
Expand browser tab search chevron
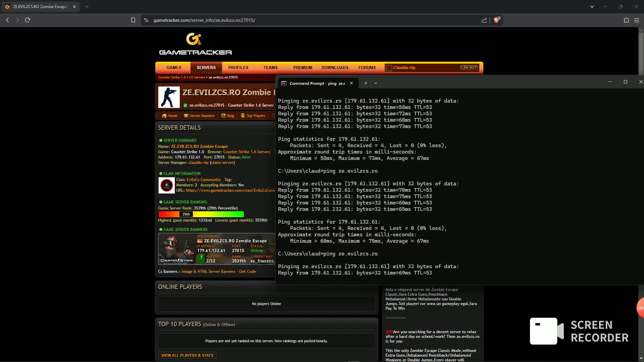tap(592, 7)
